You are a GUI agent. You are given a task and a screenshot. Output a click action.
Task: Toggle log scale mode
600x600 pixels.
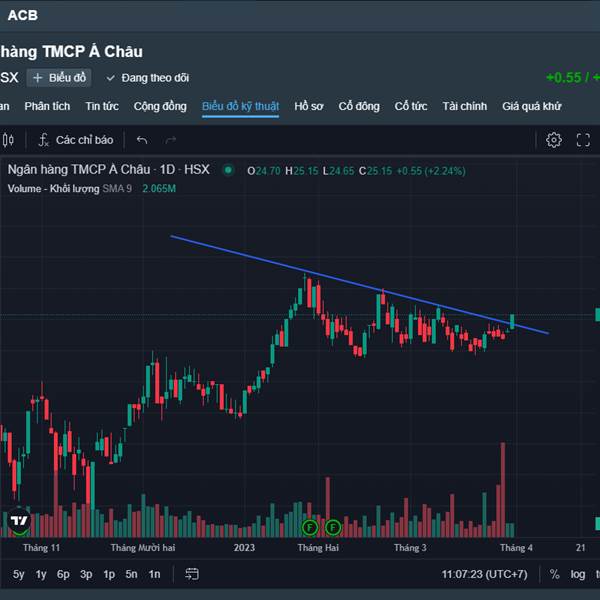tap(577, 574)
